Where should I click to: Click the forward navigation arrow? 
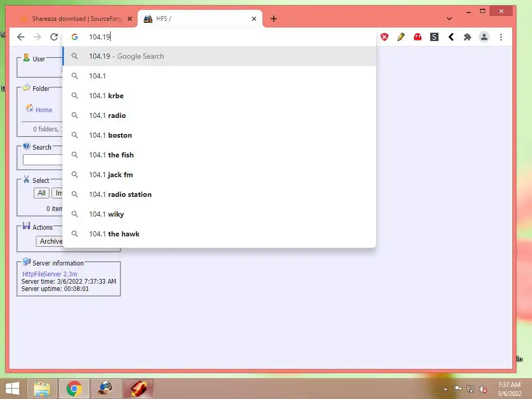click(x=37, y=37)
